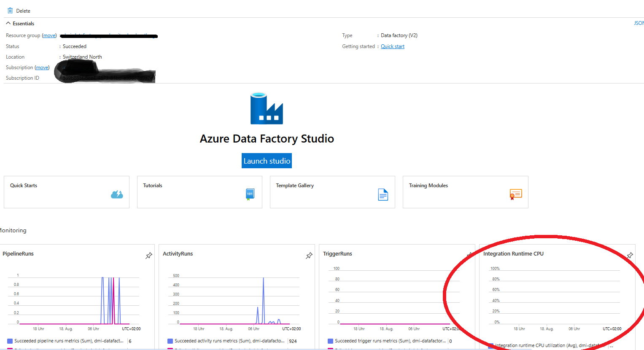644x350 pixels.
Task: Select the Location value Switzerland North
Action: point(82,57)
